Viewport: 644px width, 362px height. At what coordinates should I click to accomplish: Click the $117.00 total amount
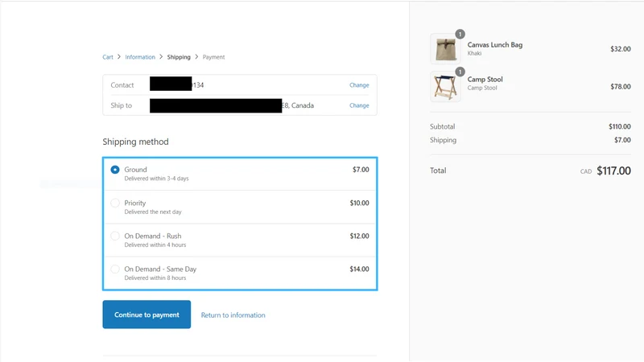pyautogui.click(x=613, y=171)
